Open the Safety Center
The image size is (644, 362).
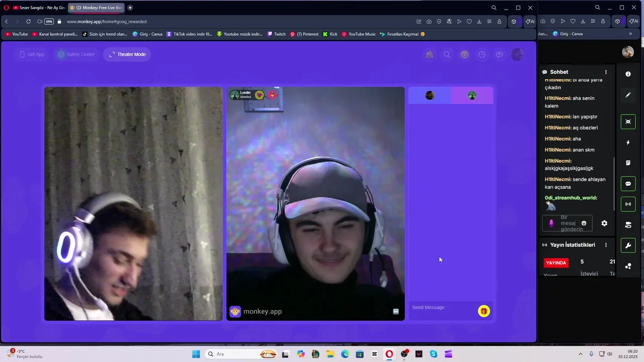tap(76, 54)
